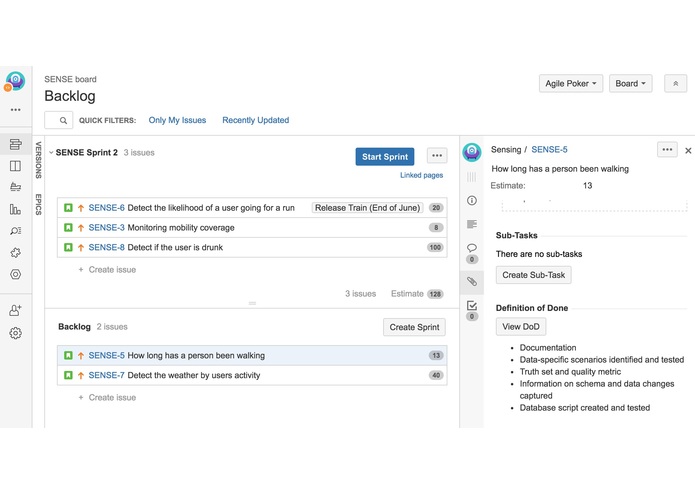The height and width of the screenshot is (494, 695).
Task: Open the Active sprints board icon
Action: [x=16, y=166]
